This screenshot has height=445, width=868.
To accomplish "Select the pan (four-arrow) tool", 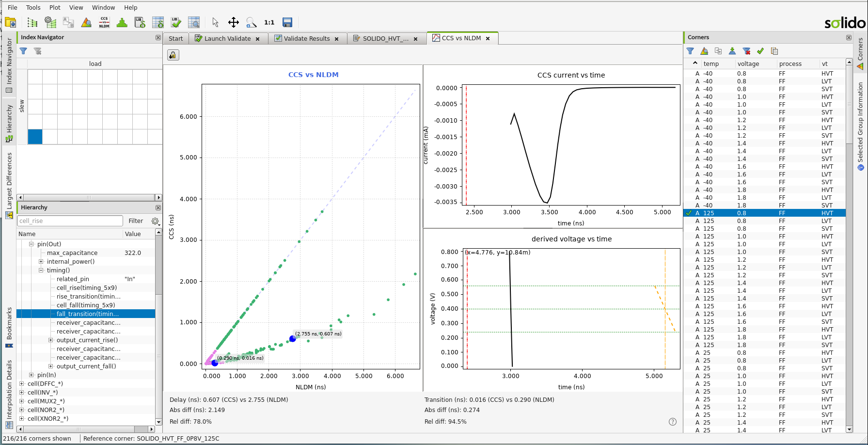I will [x=234, y=22].
